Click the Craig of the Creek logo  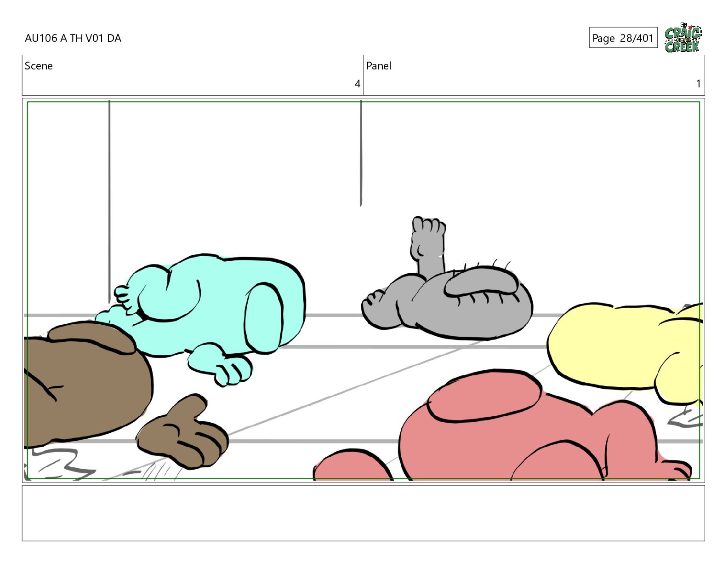[x=683, y=37]
